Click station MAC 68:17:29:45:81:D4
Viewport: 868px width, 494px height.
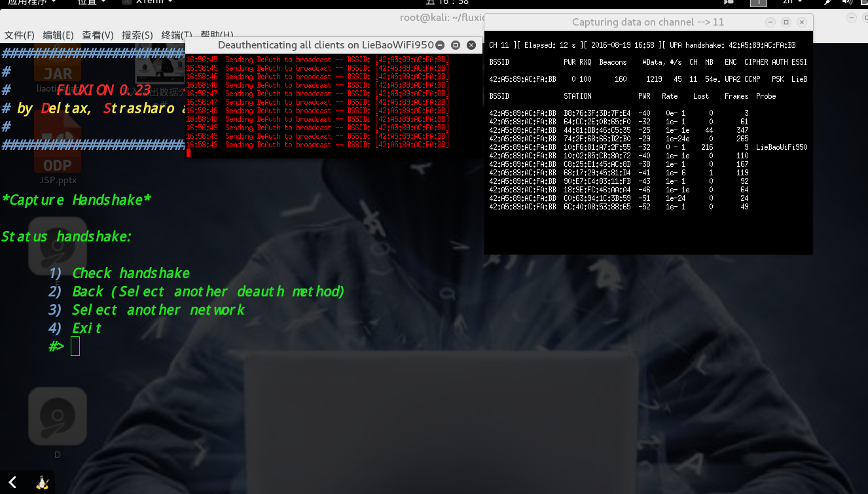597,173
